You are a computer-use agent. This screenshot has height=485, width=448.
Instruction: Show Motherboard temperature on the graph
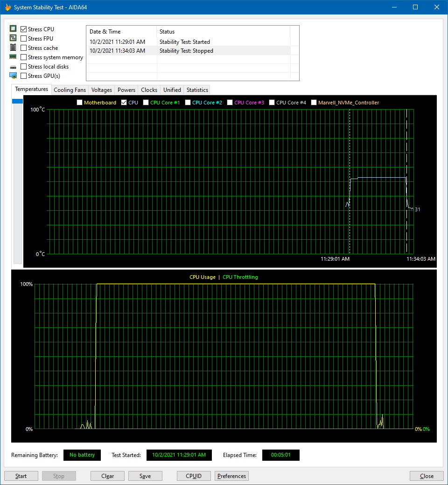click(x=80, y=103)
